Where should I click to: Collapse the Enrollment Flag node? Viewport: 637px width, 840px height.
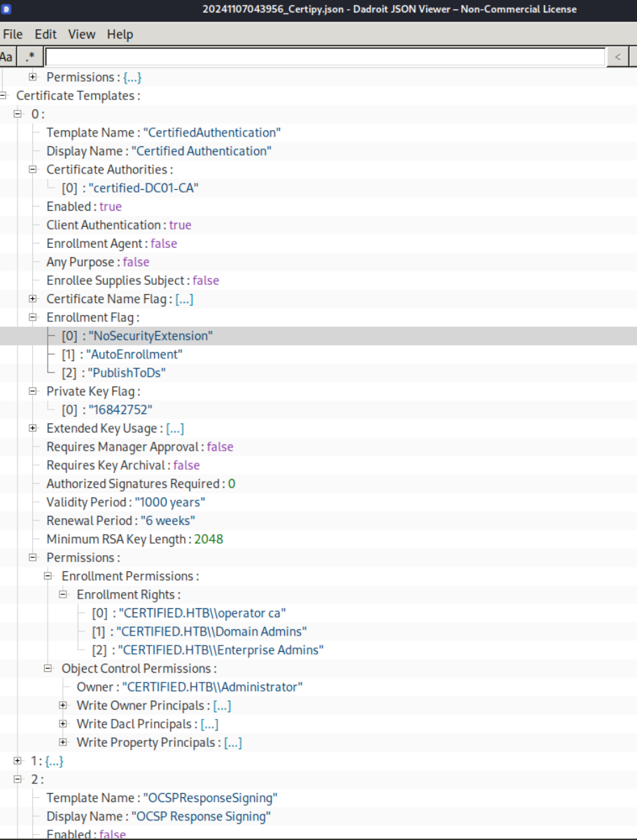32,317
